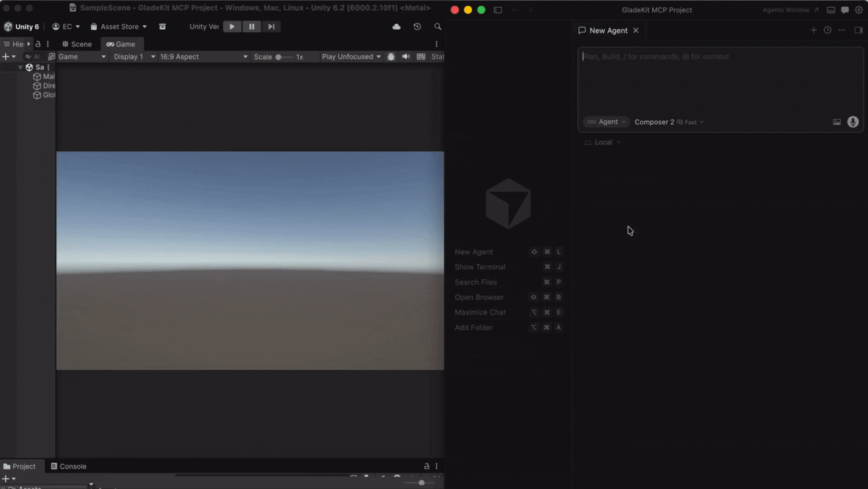Click the Step frame button

(271, 27)
